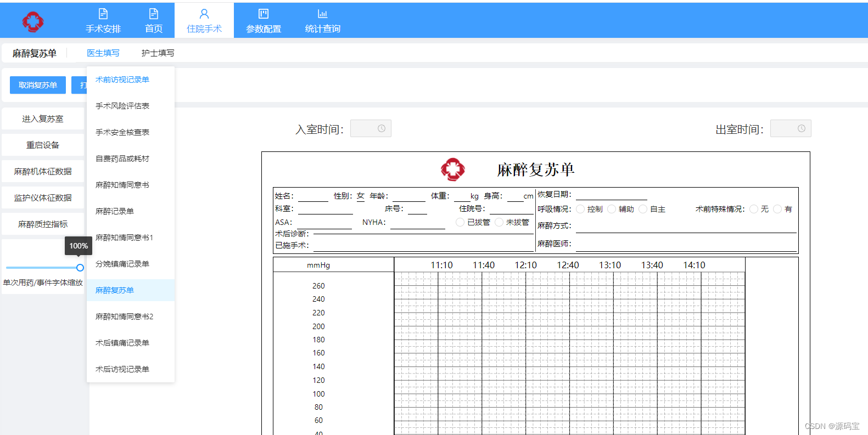Select 未拔管 radio option

(x=499, y=222)
